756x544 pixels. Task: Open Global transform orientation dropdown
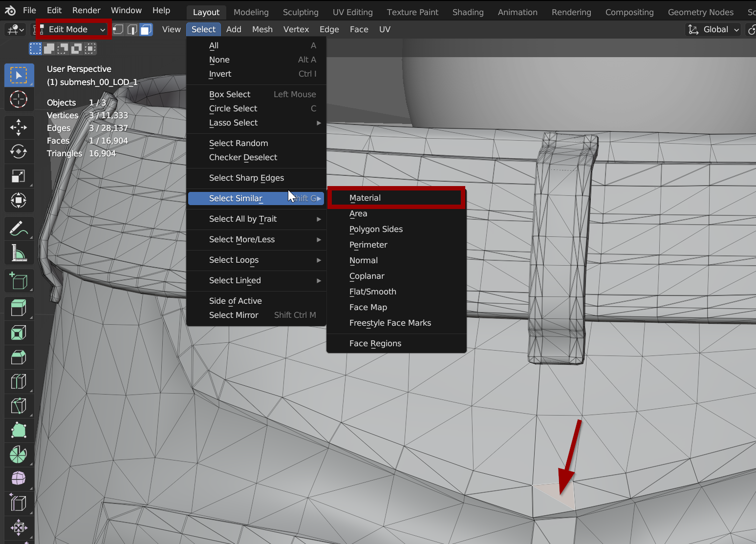[x=713, y=30]
